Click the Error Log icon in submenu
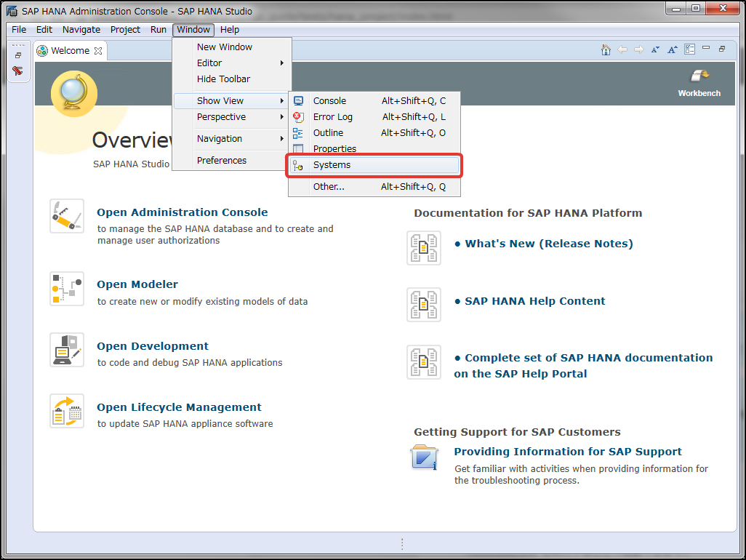746x560 pixels. (298, 116)
